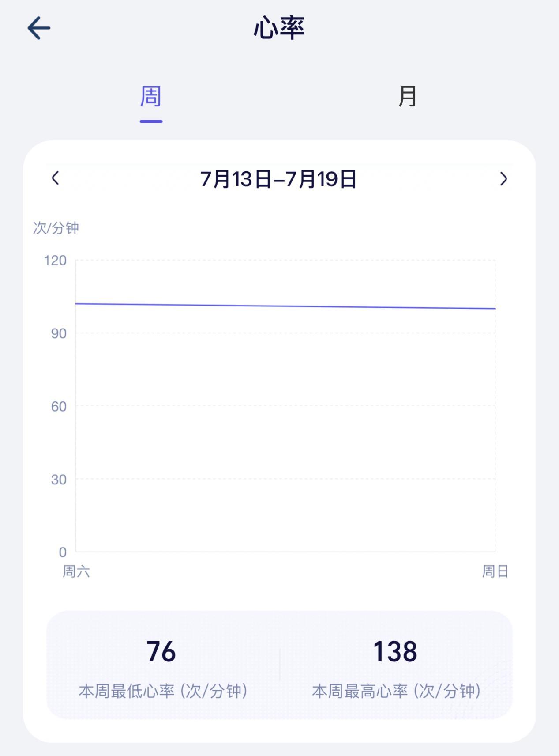The image size is (559, 756).
Task: Tap the 心率 page title
Action: (x=279, y=28)
